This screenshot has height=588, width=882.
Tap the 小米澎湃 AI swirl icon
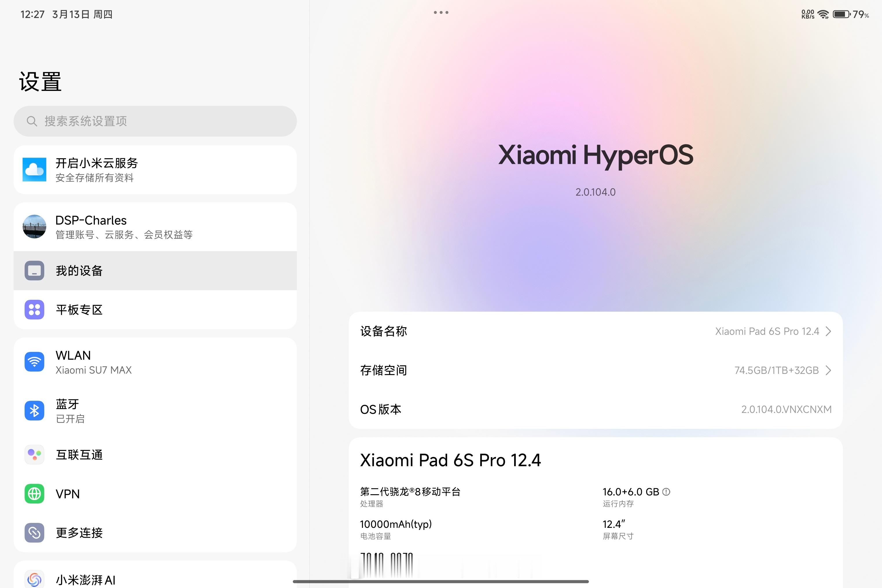[34, 579]
